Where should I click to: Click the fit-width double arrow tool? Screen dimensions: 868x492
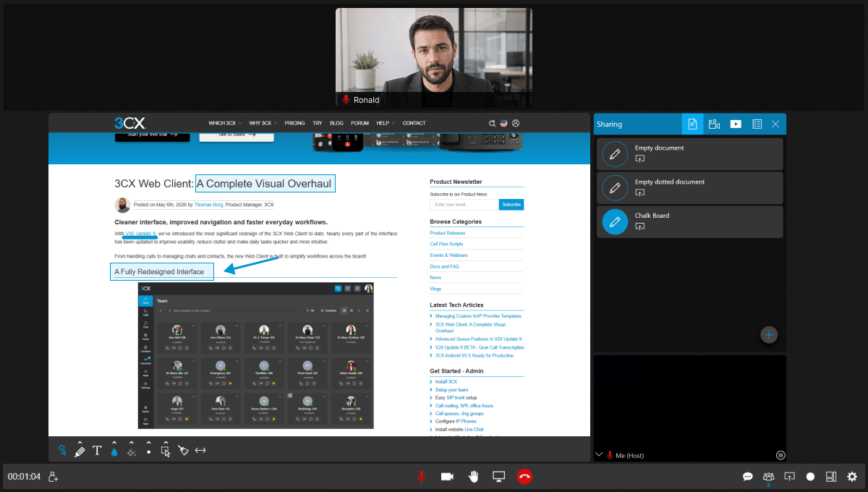coord(200,450)
